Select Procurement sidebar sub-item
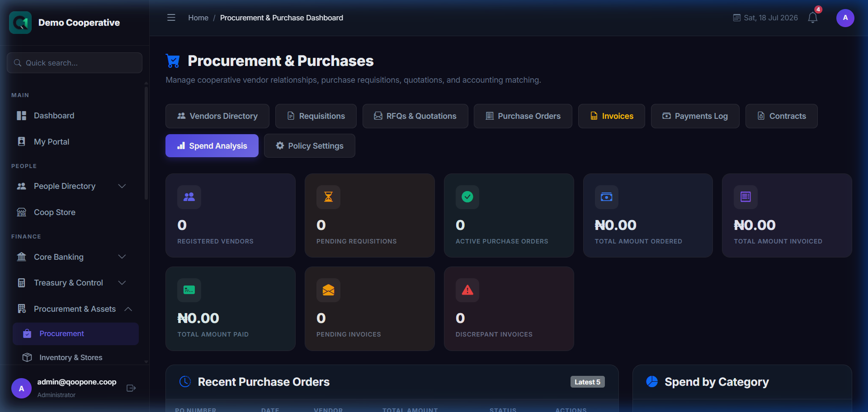Screen dimensions: 868x412 (75, 334)
